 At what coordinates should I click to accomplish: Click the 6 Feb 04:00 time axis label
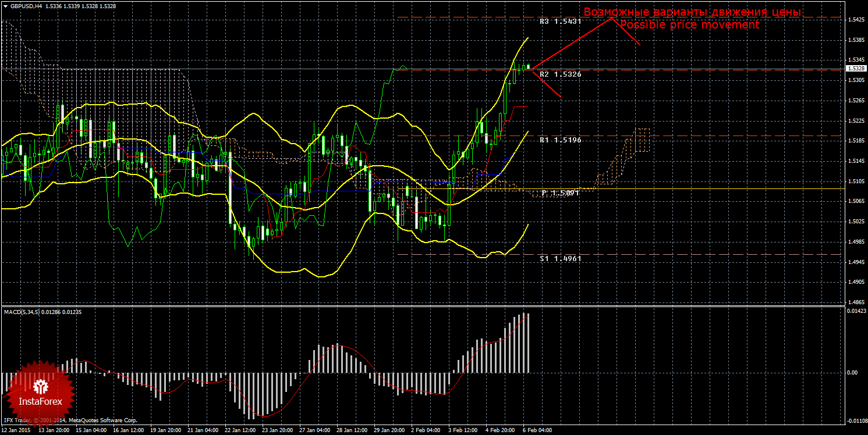(x=537, y=431)
